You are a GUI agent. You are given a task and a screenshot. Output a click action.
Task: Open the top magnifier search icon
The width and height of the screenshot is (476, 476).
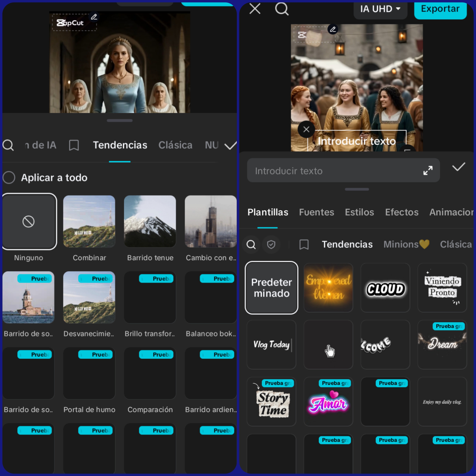[x=282, y=9]
